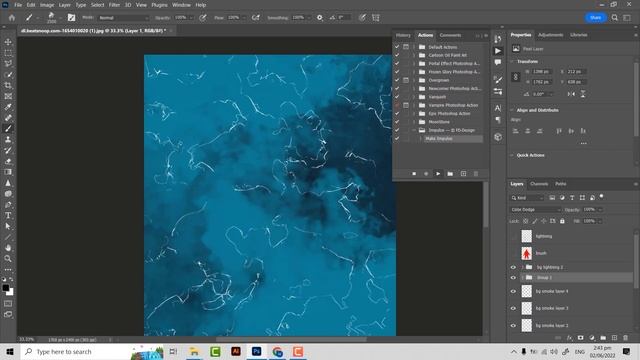Toggle Default Actions set checkmark
This screenshot has height=360, width=640.
tap(397, 47)
